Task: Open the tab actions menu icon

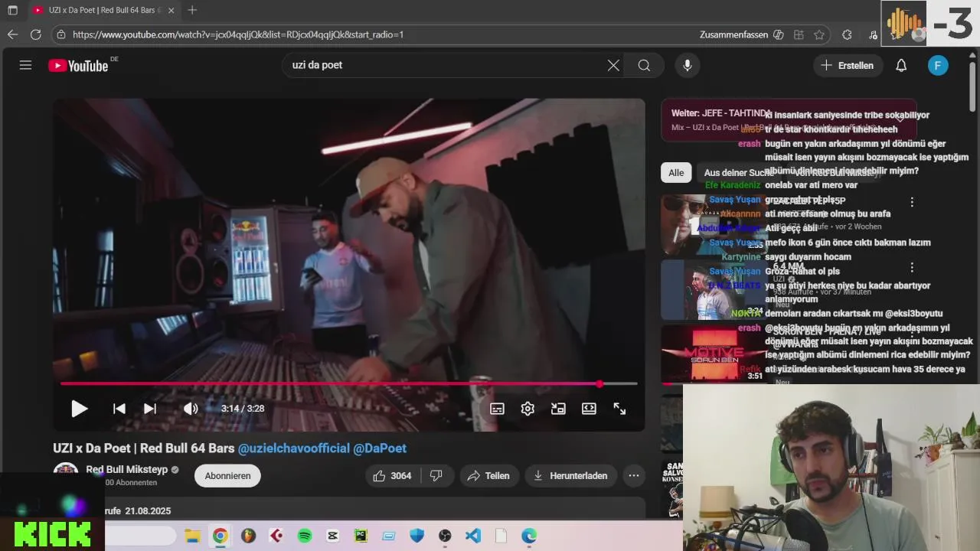Action: coord(12,11)
